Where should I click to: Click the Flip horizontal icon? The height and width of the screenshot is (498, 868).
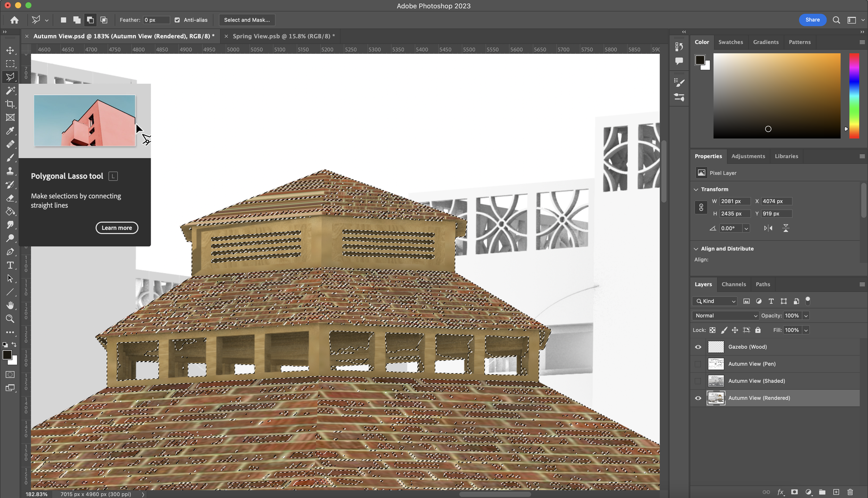pos(768,228)
